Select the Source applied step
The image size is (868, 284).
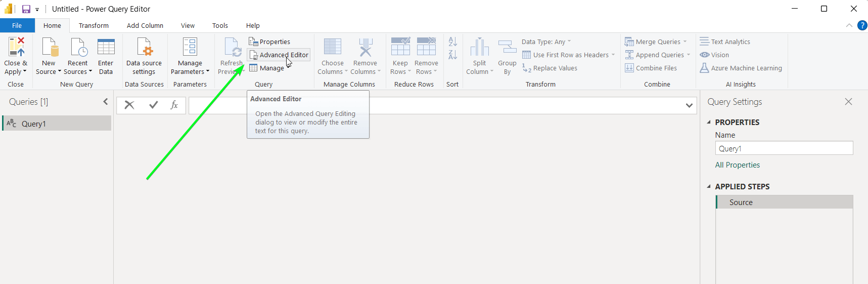[x=784, y=202]
